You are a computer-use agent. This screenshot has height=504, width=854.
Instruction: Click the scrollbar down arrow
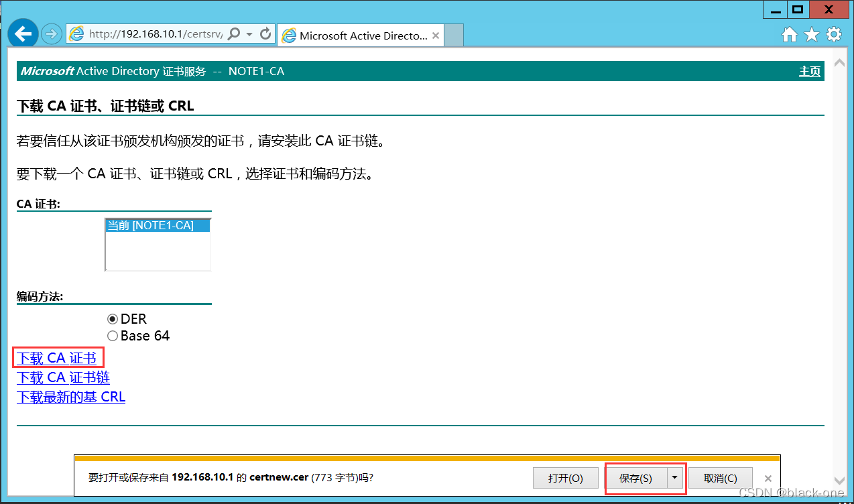click(839, 480)
